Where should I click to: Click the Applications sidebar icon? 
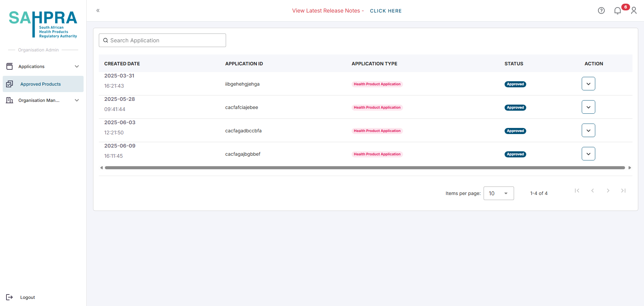click(x=9, y=66)
